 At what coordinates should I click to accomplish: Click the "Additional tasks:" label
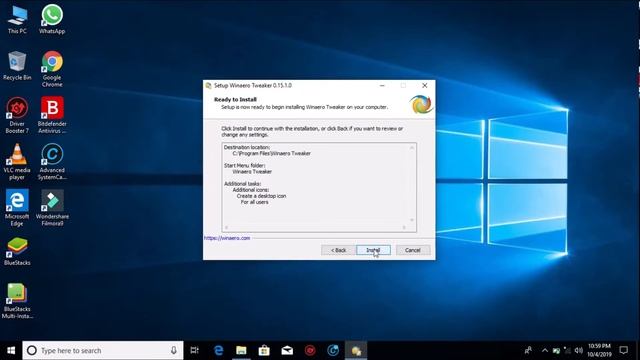click(242, 184)
